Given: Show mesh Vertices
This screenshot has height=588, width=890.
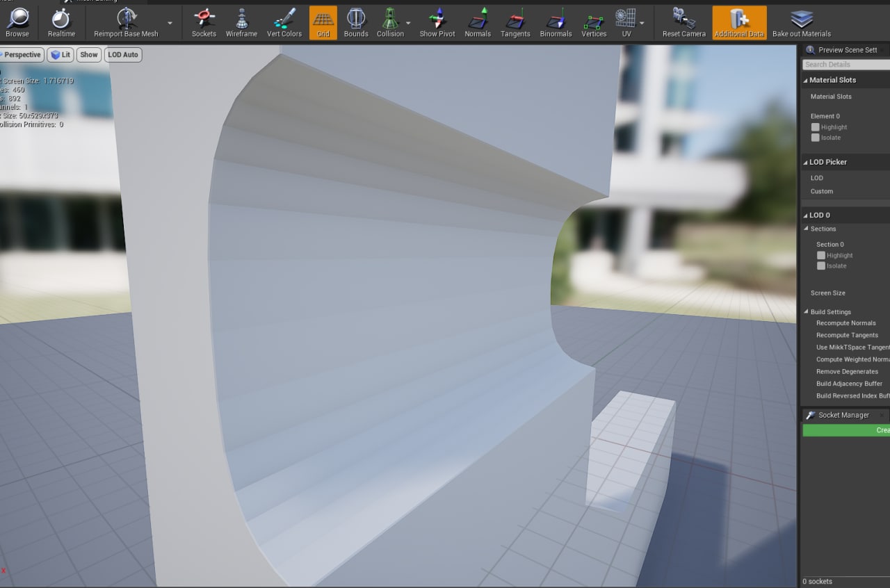Looking at the screenshot, I should click(594, 23).
